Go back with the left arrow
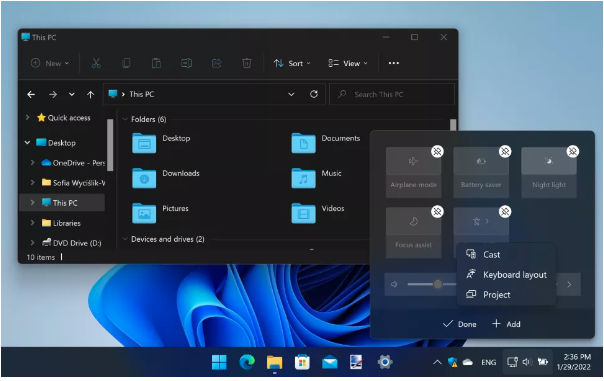Viewport: 604px width, 381px height. coord(31,94)
